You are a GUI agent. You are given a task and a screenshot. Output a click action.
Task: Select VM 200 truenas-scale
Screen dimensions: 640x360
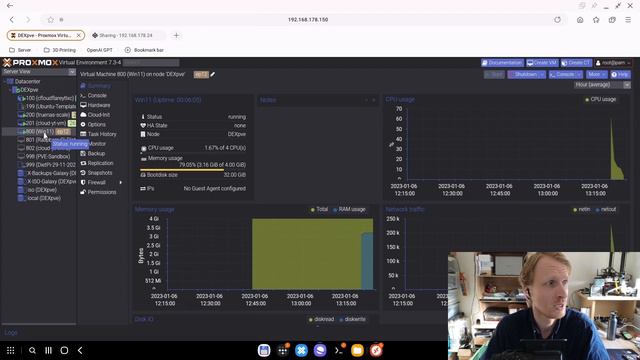[x=47, y=115]
